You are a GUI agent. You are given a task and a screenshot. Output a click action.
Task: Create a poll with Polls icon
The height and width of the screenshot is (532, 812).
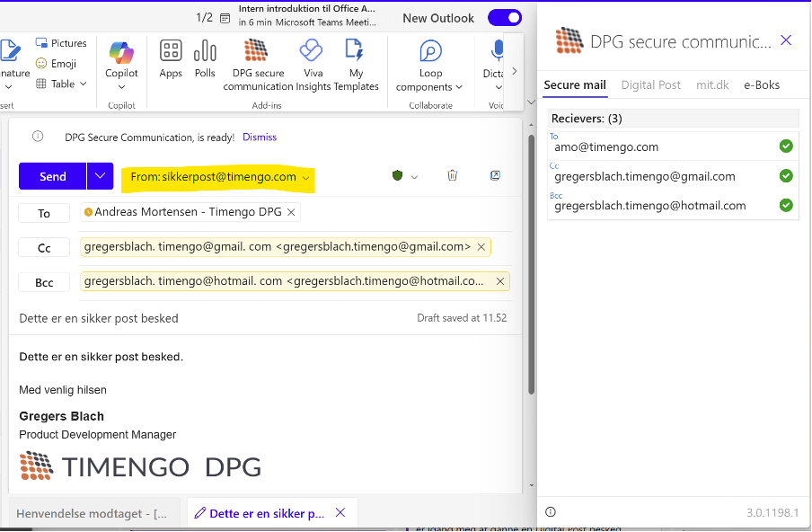[205, 58]
